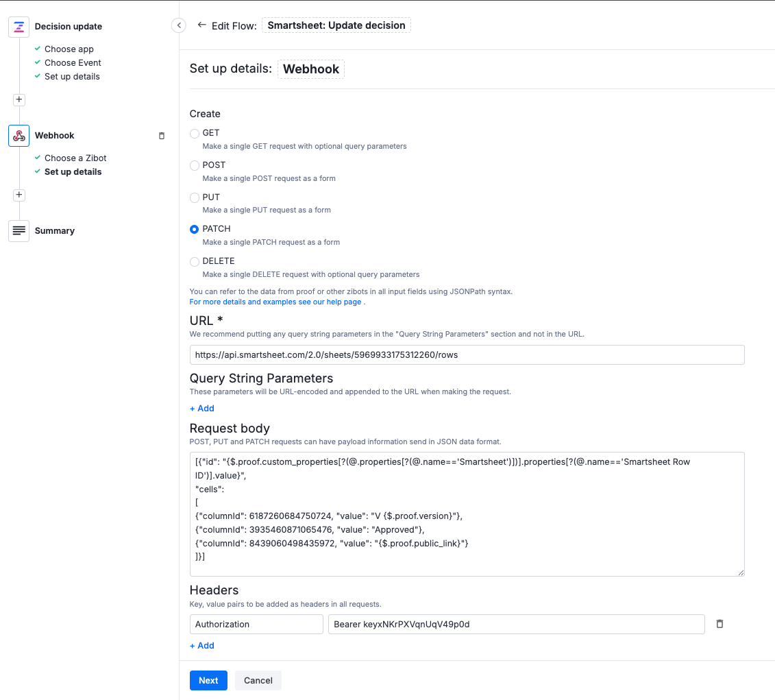Choose the POST request option
The width and height of the screenshot is (775, 700).
click(195, 165)
